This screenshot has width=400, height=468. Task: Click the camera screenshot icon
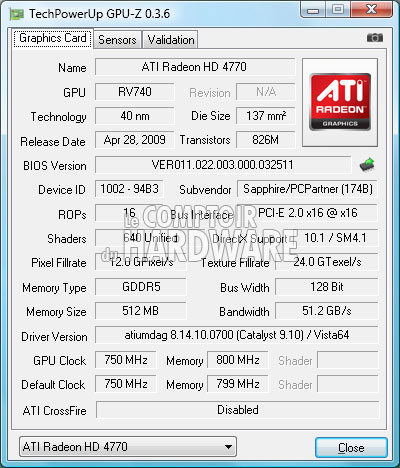pyautogui.click(x=375, y=38)
